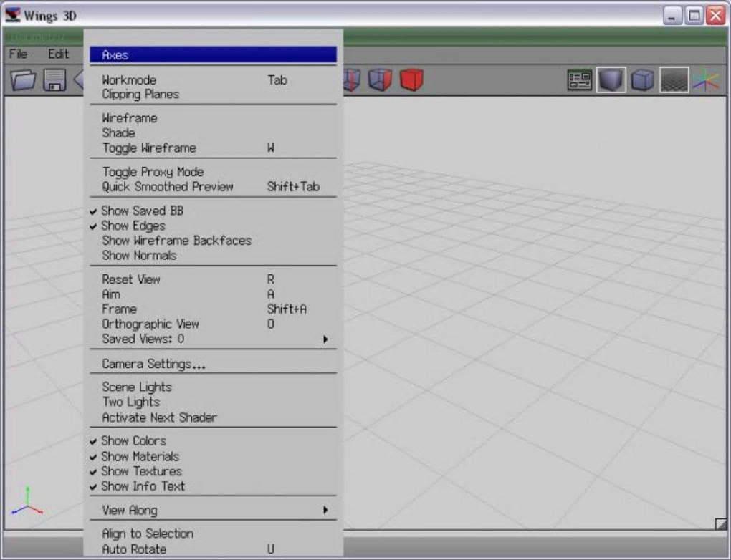Expand the Saved Views submenu arrow
Viewport: 731px width, 560px height.
[x=325, y=339]
